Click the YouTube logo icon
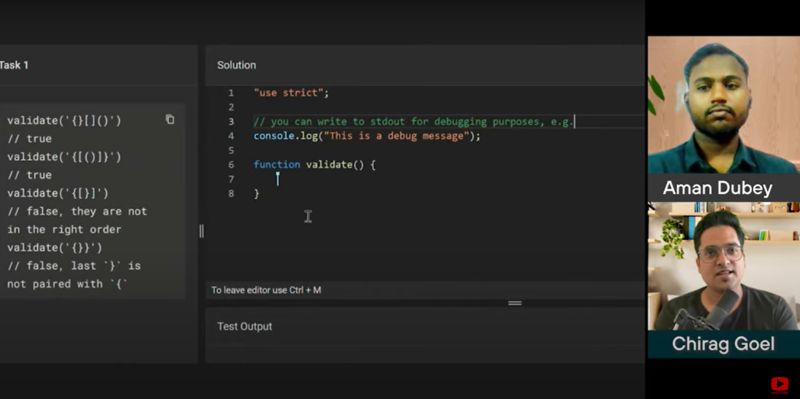 pos(780,384)
